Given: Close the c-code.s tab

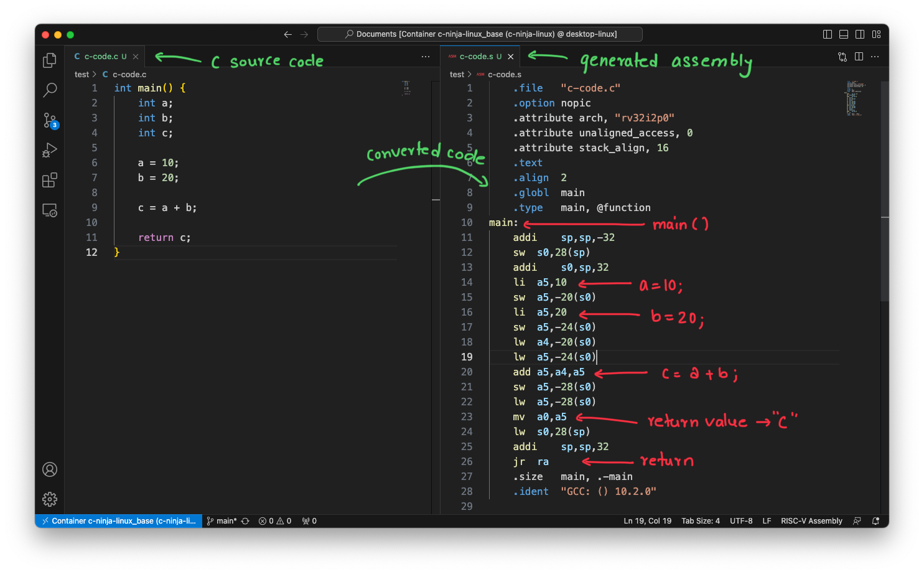Looking at the screenshot, I should point(511,57).
